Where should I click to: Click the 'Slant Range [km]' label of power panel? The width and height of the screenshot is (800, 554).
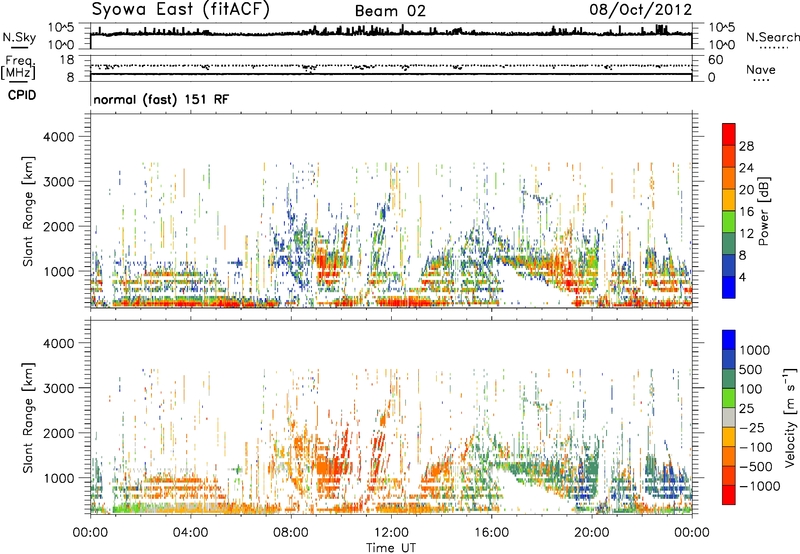pyautogui.click(x=28, y=211)
